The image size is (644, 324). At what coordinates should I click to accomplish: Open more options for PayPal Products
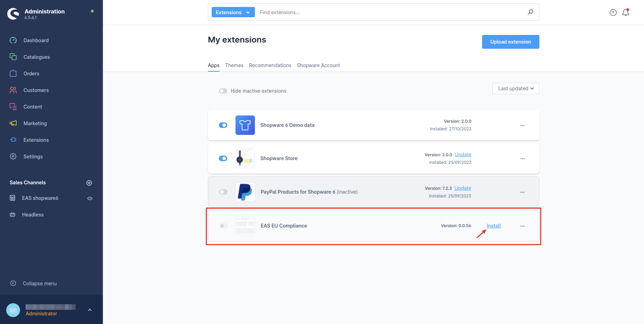(522, 192)
